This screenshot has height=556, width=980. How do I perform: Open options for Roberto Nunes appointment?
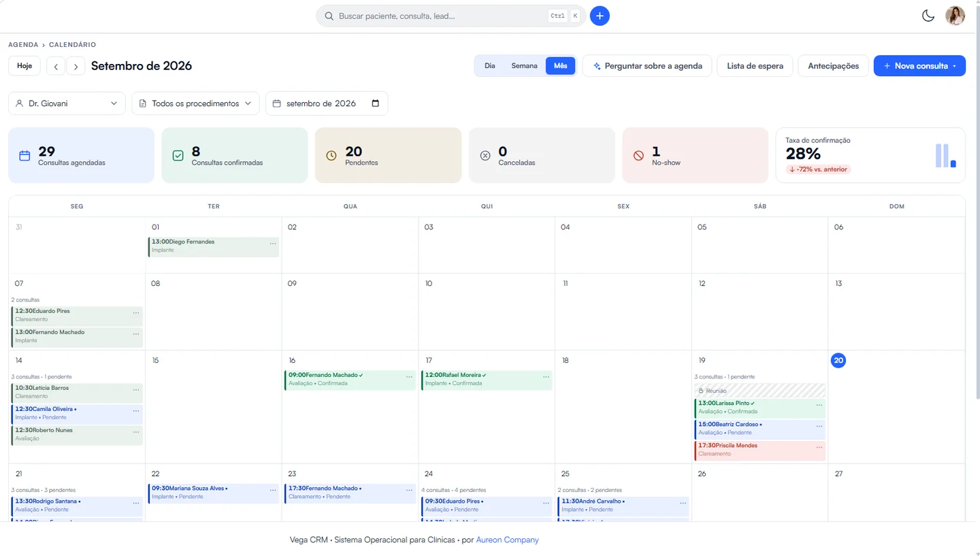(136, 431)
